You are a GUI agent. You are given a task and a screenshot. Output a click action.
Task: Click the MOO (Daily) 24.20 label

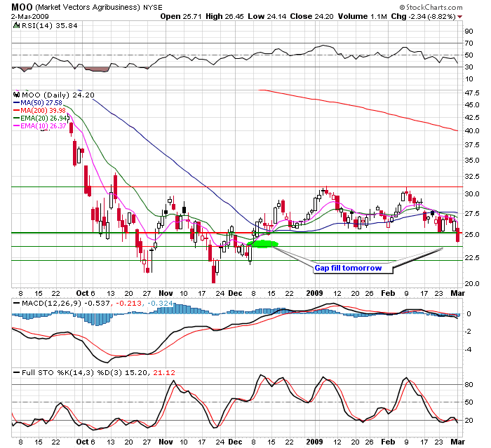click(x=58, y=95)
